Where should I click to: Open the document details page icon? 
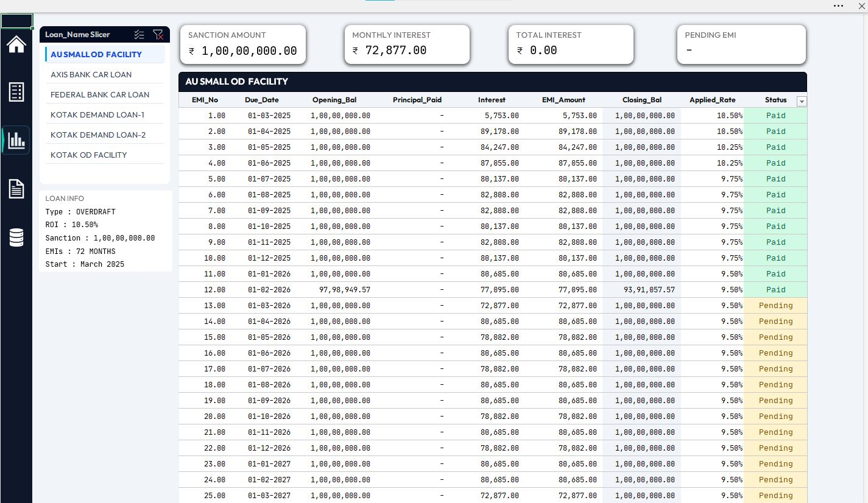(16, 189)
